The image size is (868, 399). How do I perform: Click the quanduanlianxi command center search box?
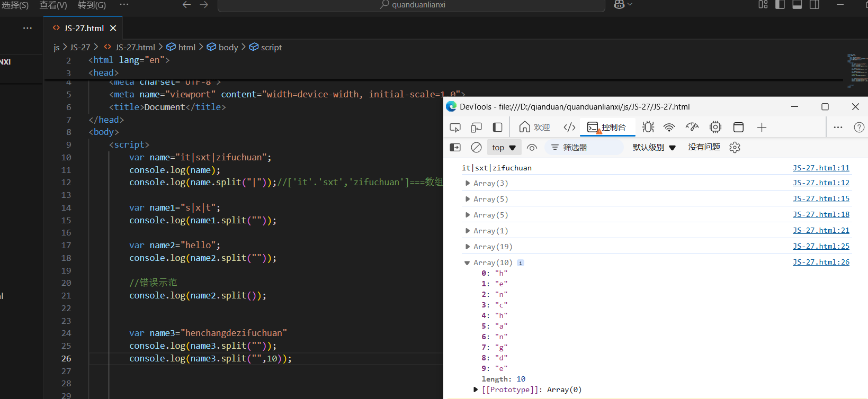point(411,5)
